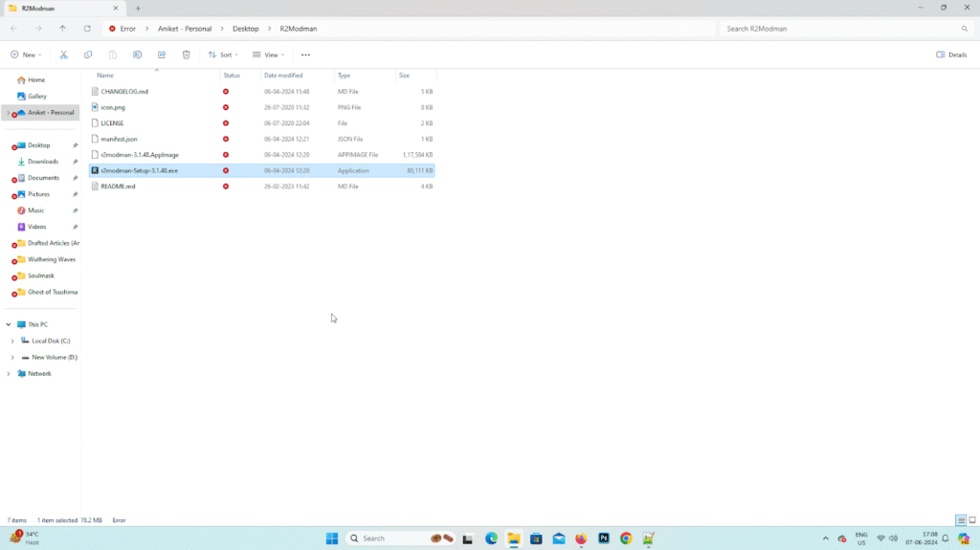The image size is (980, 550).
Task: Open Microsoft Edge from taskbar
Action: 491,539
